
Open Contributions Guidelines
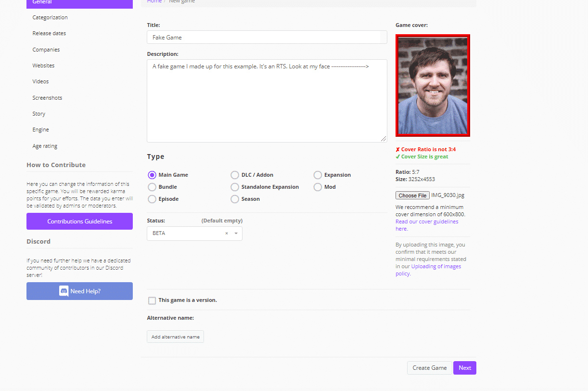[x=79, y=222]
